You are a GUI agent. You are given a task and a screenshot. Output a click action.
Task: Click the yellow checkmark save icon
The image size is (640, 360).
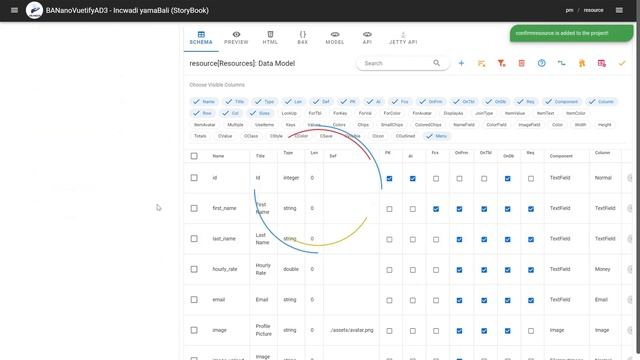pos(622,63)
